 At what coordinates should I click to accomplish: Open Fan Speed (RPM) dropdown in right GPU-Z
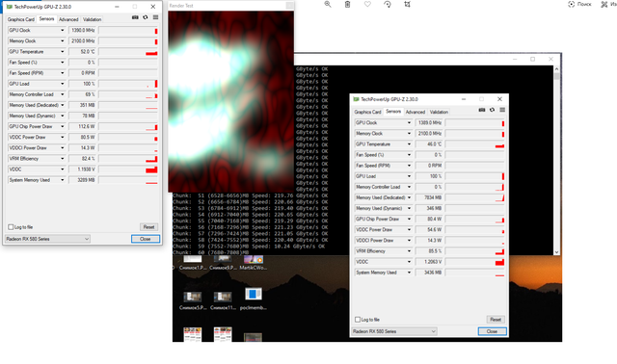point(409,166)
